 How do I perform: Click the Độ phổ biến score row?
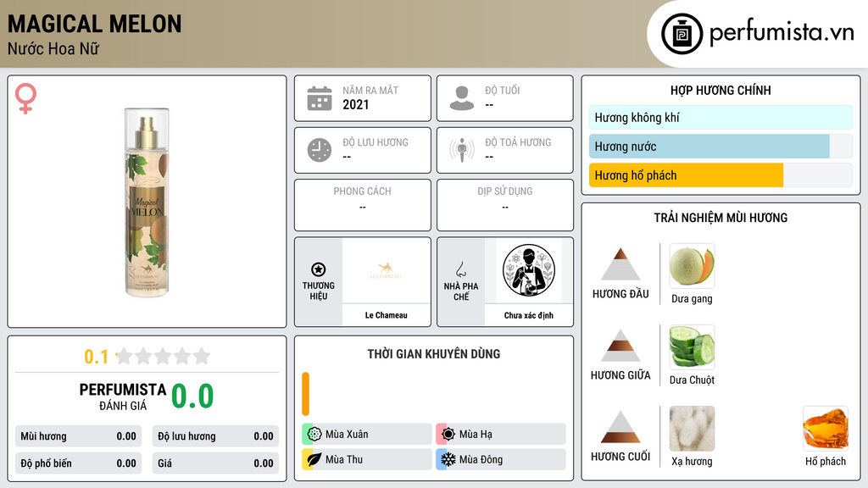tap(78, 463)
